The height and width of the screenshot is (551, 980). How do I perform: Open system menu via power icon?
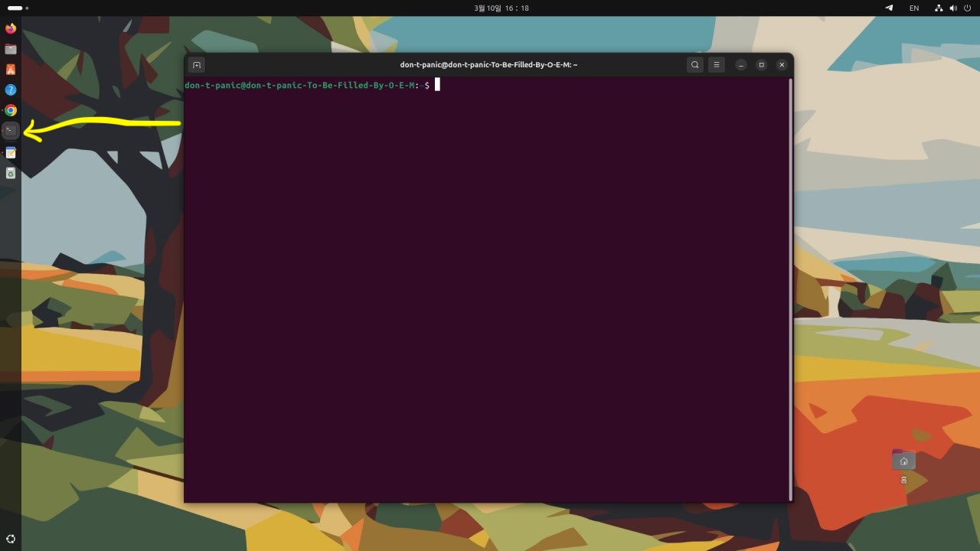967,8
